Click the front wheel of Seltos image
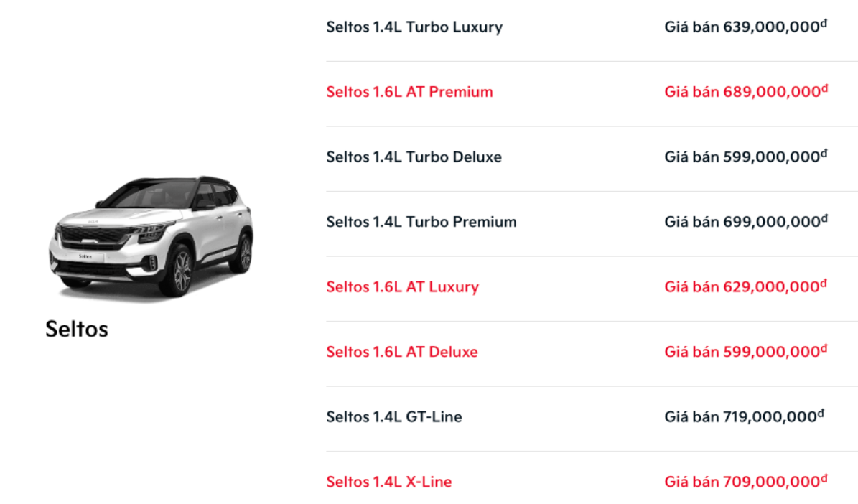The height and width of the screenshot is (504, 858). click(x=180, y=271)
